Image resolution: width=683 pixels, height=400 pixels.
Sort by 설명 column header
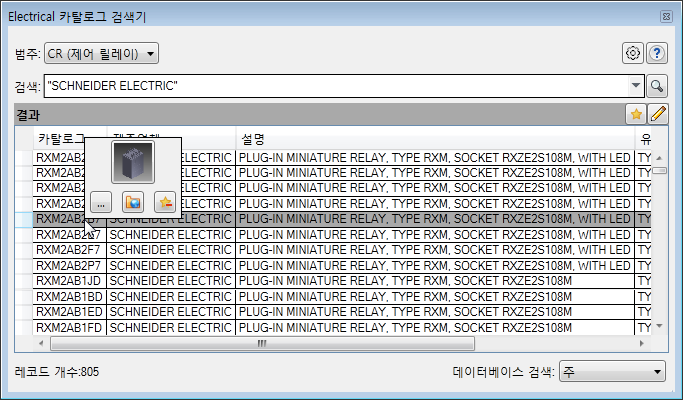[435, 139]
